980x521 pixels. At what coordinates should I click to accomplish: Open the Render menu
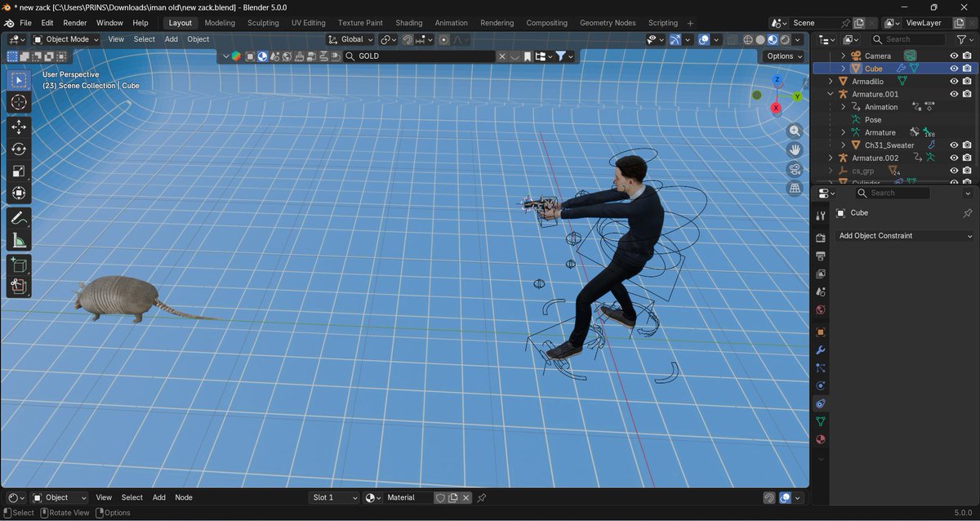pos(75,23)
